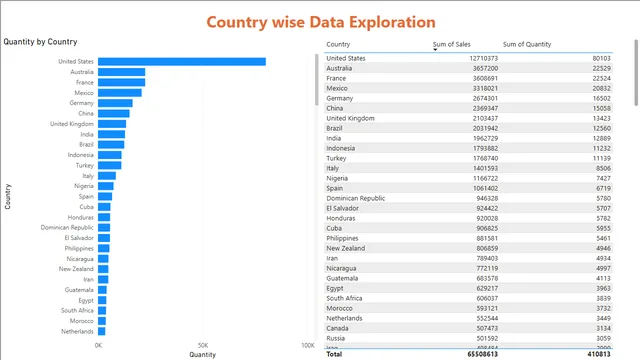640x360 pixels.
Task: Click Nicaragua label on chart axis
Action: click(x=80, y=259)
